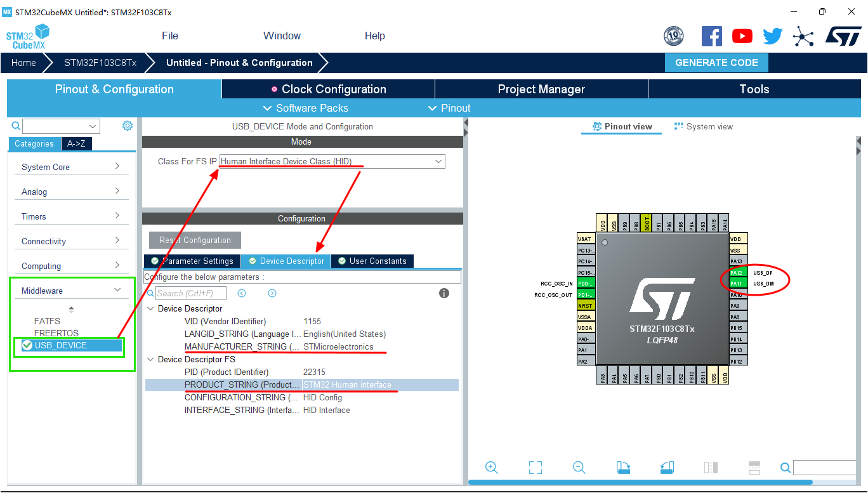Select the PD0 RCC_OSC_IN pin
The height and width of the screenshot is (493, 868).
pyautogui.click(x=585, y=284)
